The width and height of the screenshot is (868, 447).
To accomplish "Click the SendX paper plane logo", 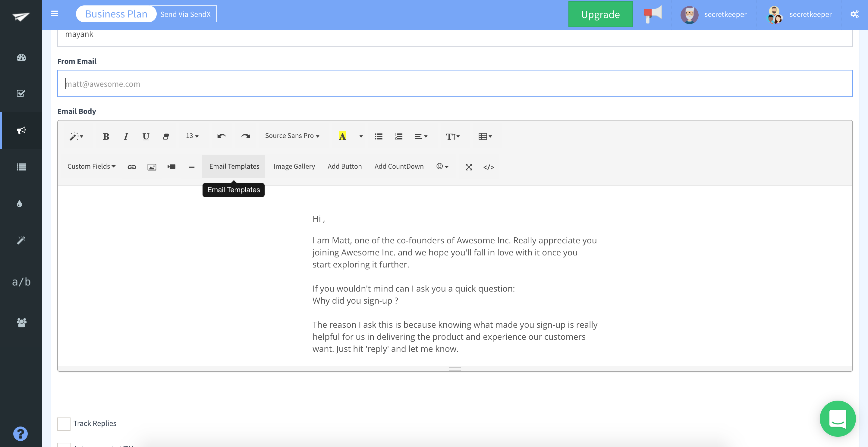I will (x=21, y=16).
